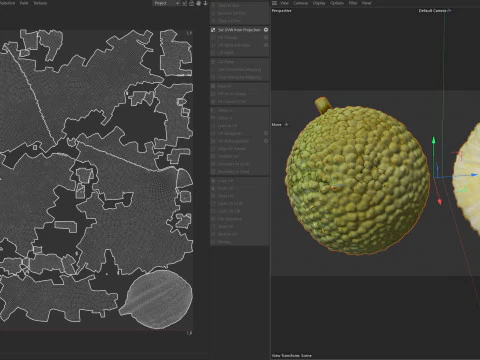Image resolution: width=480 pixels, height=360 pixels.
Task: Click the Perspective label in the viewport
Action: 282,11
